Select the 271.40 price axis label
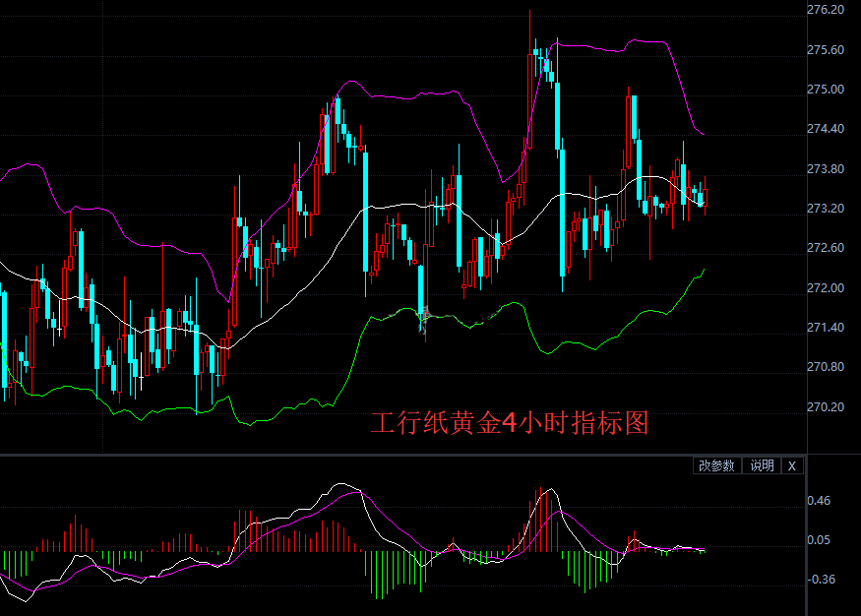The image size is (861, 616). pos(825,328)
